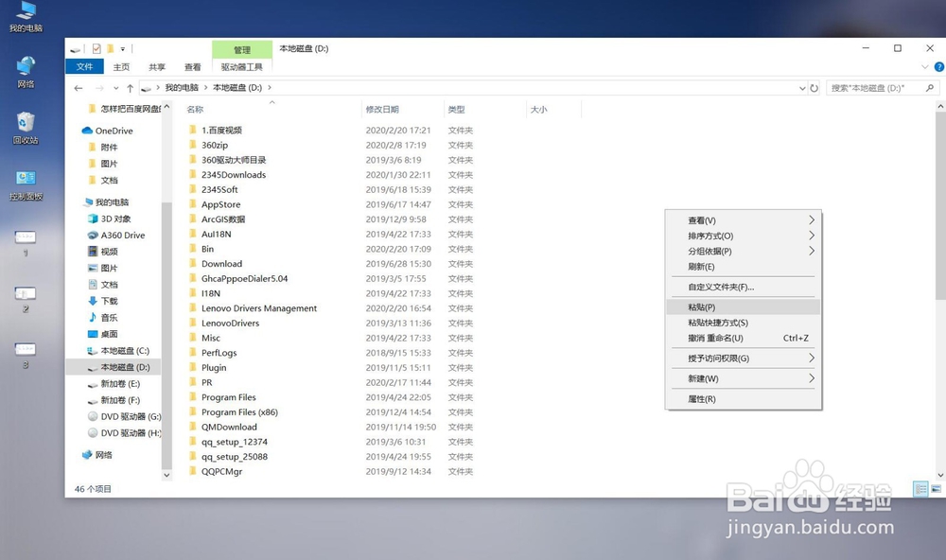Create new folder using quick access toolbar icon
The height and width of the screenshot is (560, 946).
[x=111, y=49]
